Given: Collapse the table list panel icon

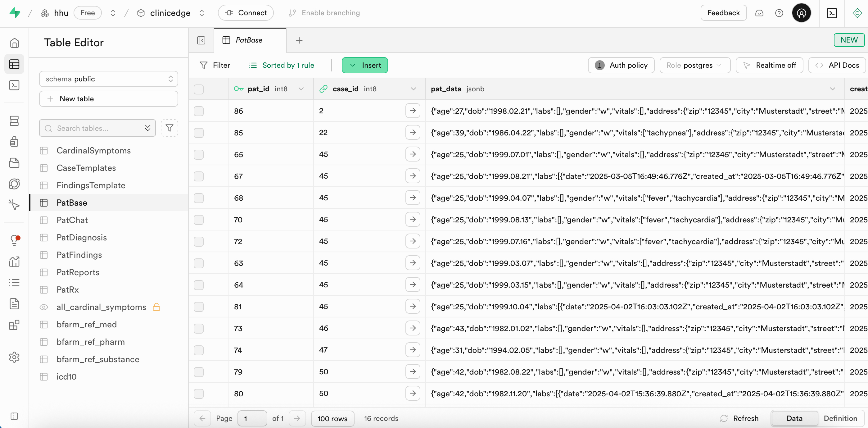Looking at the screenshot, I should coord(201,40).
